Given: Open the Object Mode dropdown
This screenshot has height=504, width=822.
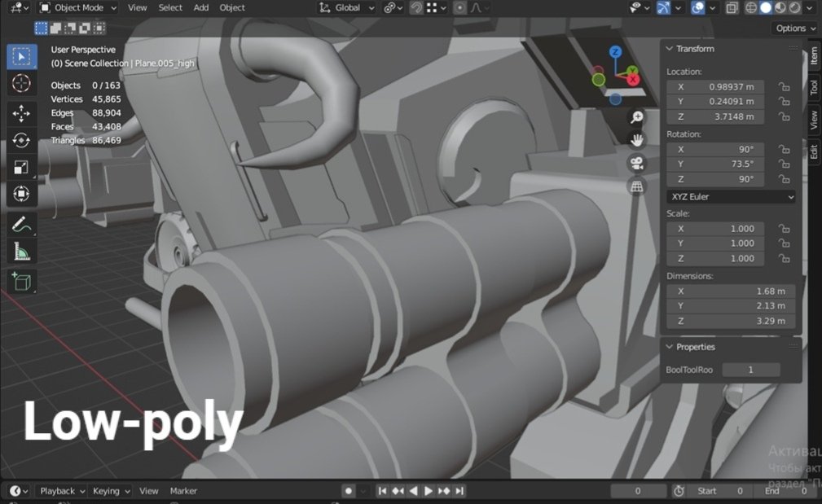Looking at the screenshot, I should click(78, 8).
